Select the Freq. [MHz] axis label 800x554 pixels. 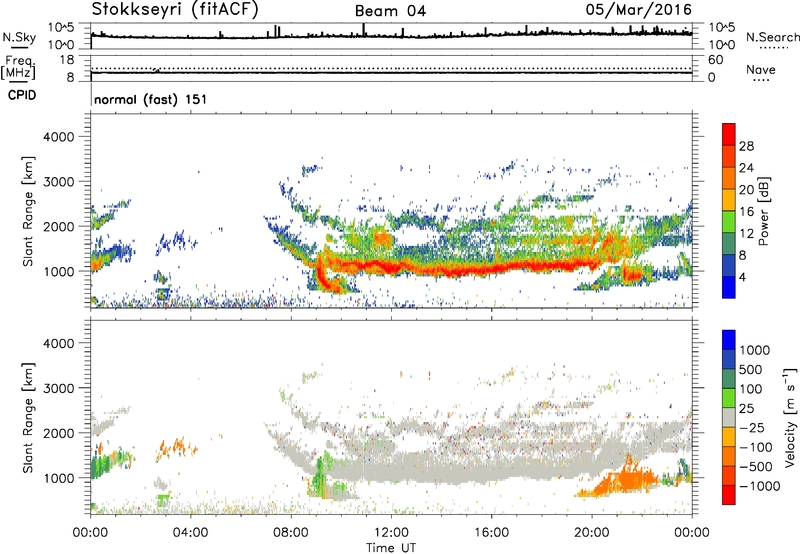tap(18, 67)
